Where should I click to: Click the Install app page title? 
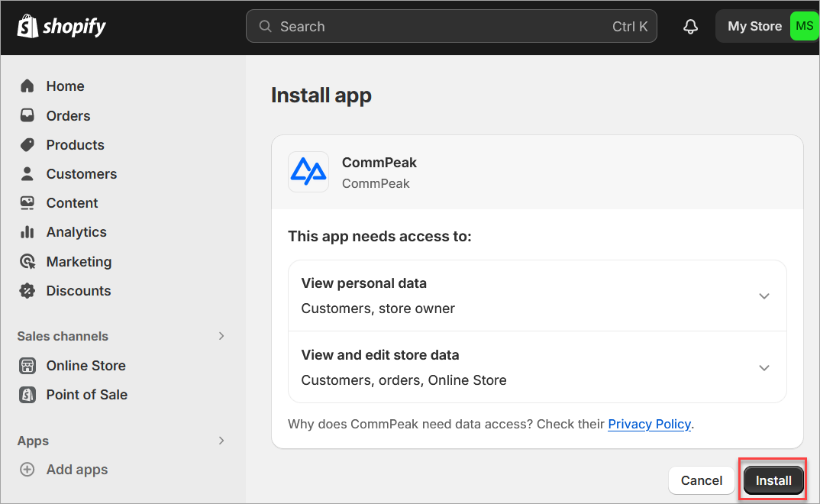[x=321, y=95]
